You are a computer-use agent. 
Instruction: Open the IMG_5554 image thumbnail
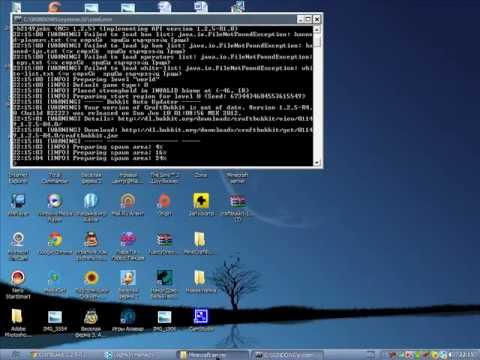point(55,317)
